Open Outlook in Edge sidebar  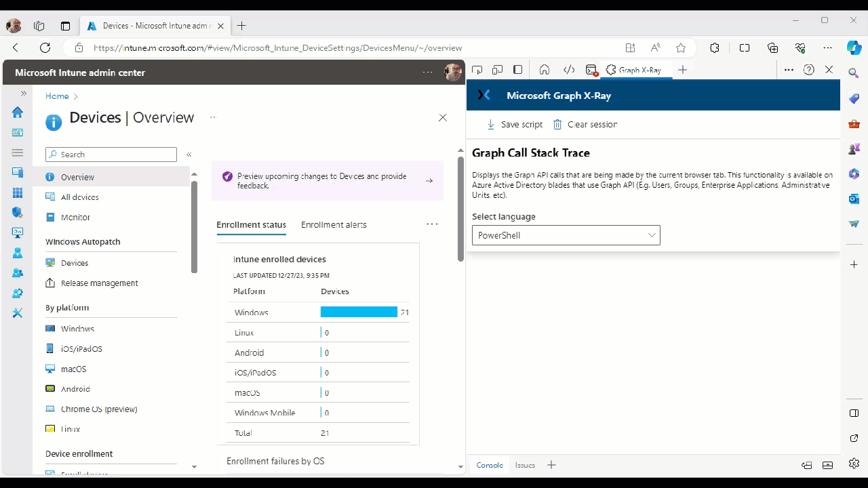click(854, 198)
